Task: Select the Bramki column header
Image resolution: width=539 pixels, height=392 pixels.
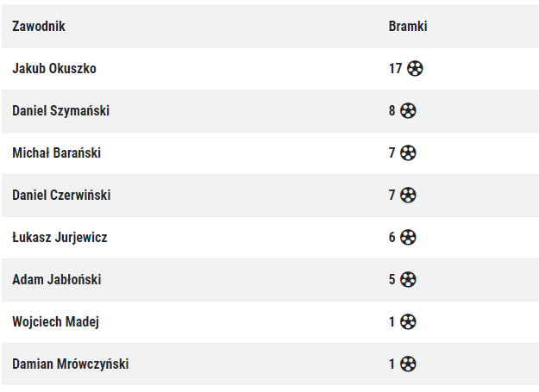Action: pyautogui.click(x=408, y=26)
